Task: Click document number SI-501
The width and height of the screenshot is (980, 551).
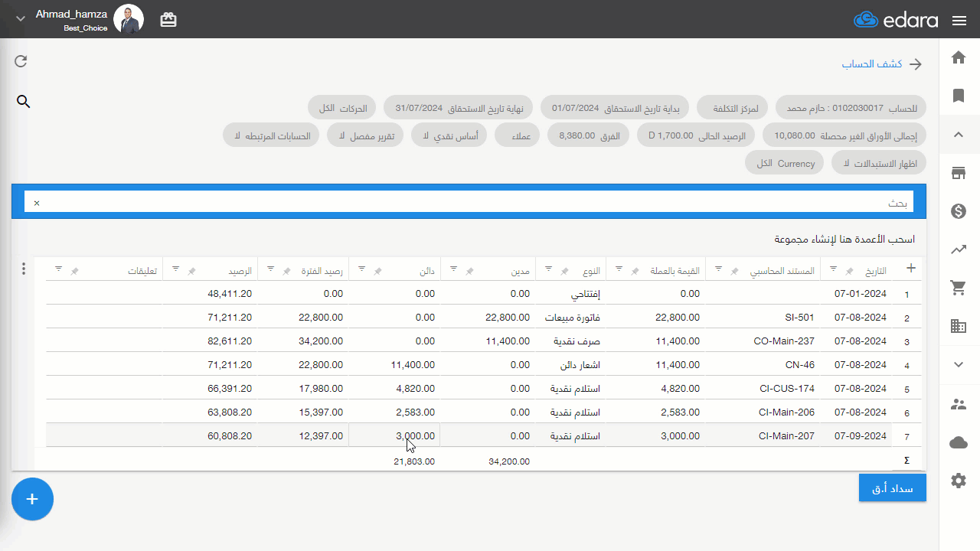Action: pyautogui.click(x=800, y=317)
